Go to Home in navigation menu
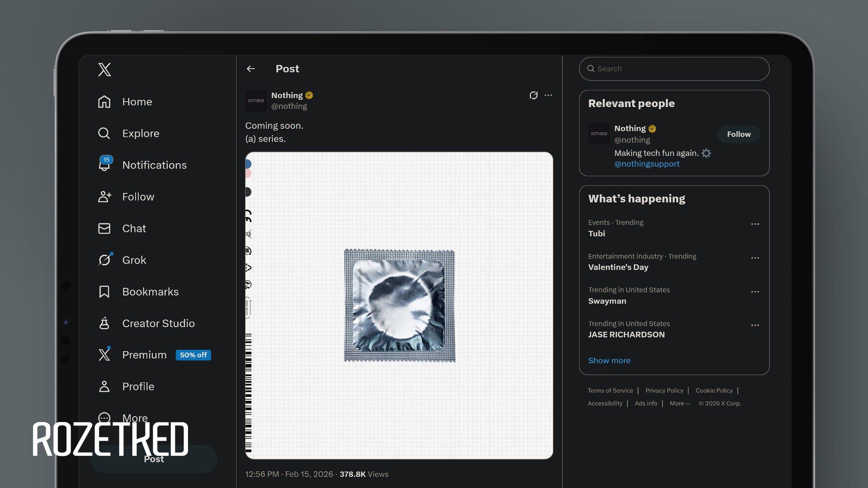The width and height of the screenshot is (868, 488). click(137, 102)
